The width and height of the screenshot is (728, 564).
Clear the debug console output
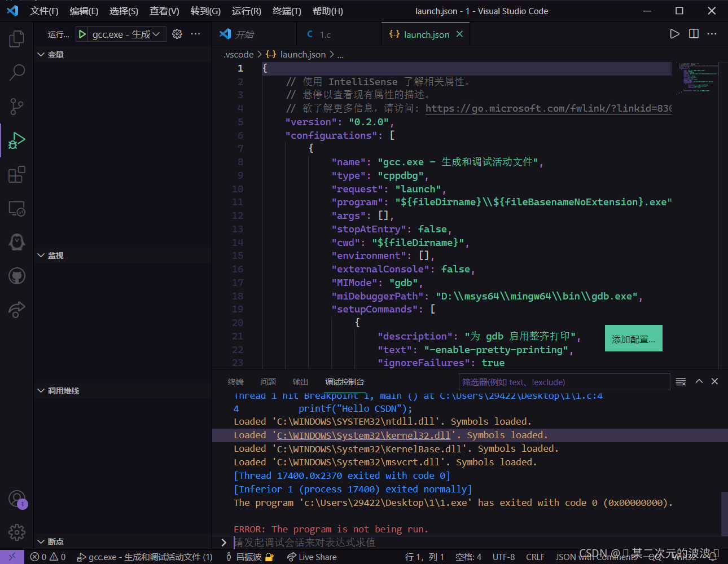coord(681,382)
